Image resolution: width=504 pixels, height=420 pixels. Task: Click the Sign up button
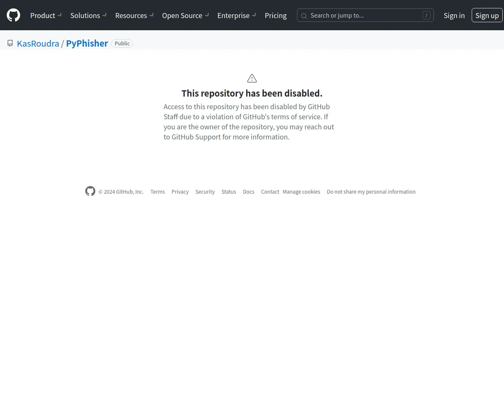pos(487,16)
